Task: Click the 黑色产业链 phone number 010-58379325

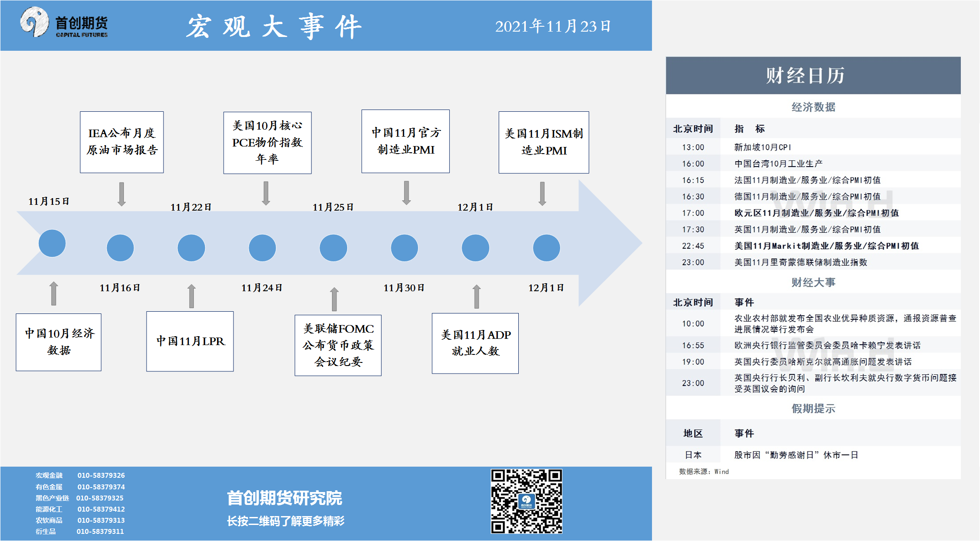Action: [100, 498]
